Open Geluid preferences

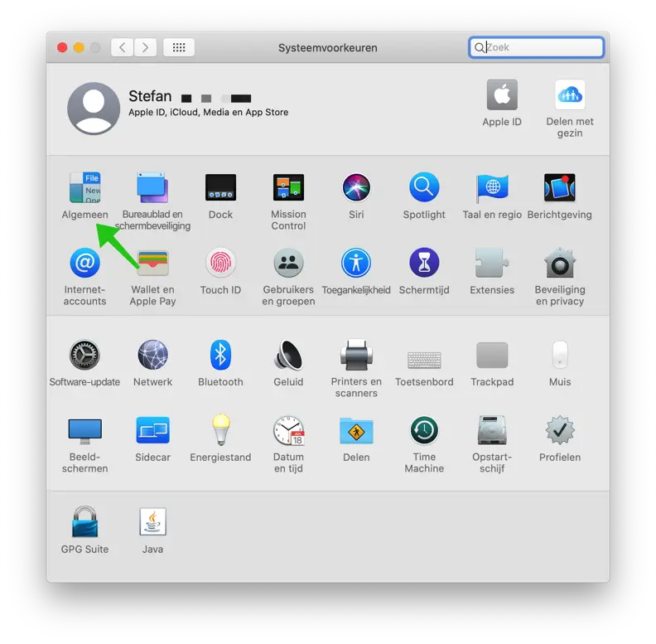pos(288,355)
